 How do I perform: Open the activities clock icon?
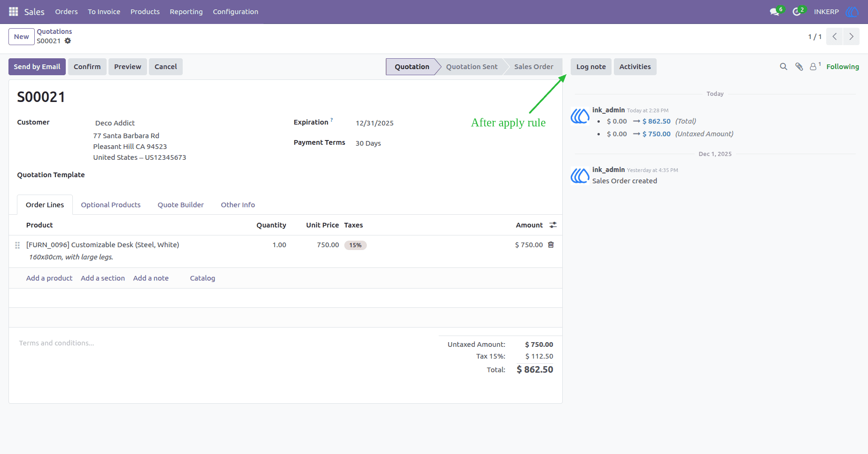[x=797, y=12]
